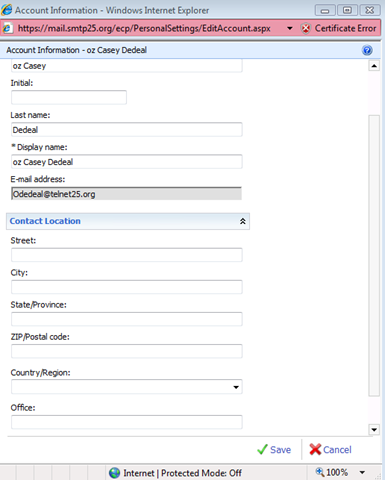
Task: Click the scrollbar down arrow
Action: point(374,430)
